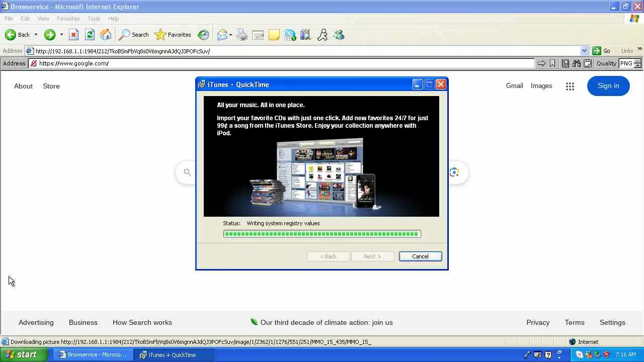
Task: Go to the Home page icon
Action: pos(106,35)
